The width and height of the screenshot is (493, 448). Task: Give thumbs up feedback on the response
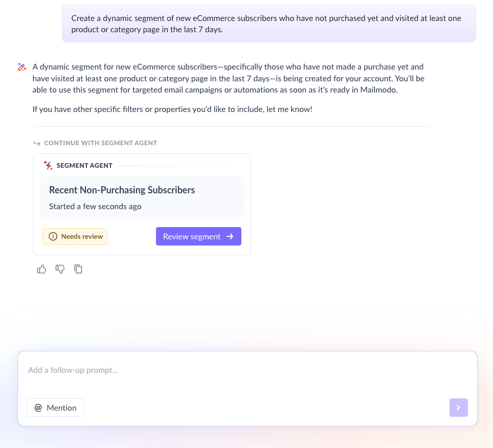41,269
